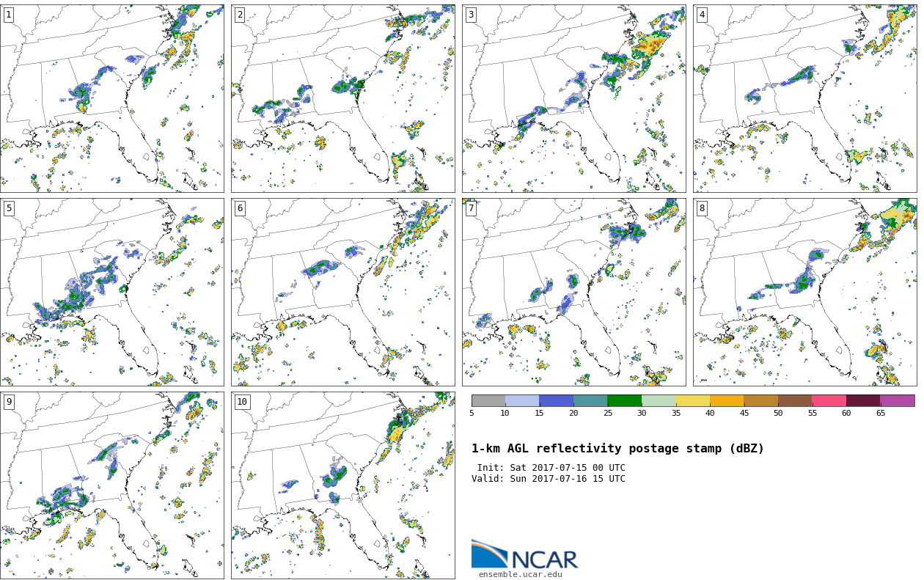Click the dark green 25-30 dBZ swatch

pos(625,400)
